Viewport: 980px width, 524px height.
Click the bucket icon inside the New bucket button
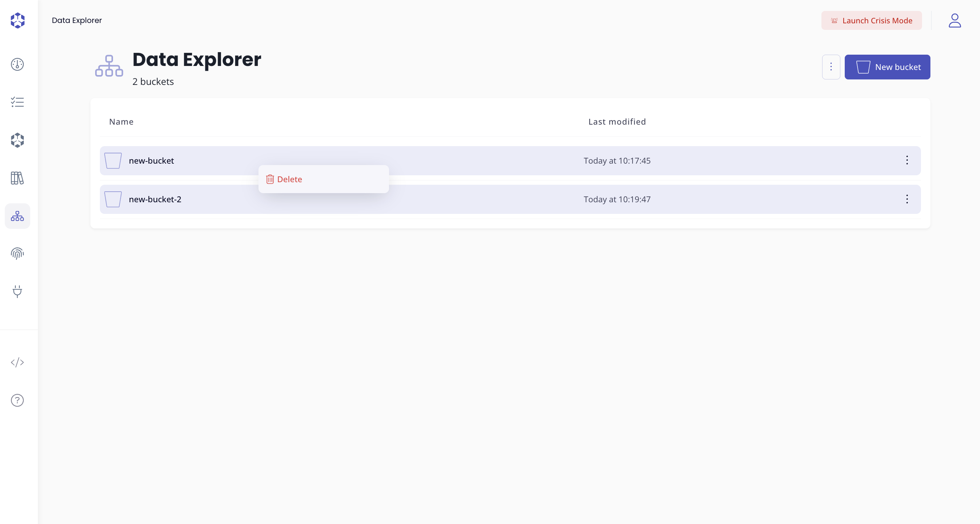tap(863, 67)
